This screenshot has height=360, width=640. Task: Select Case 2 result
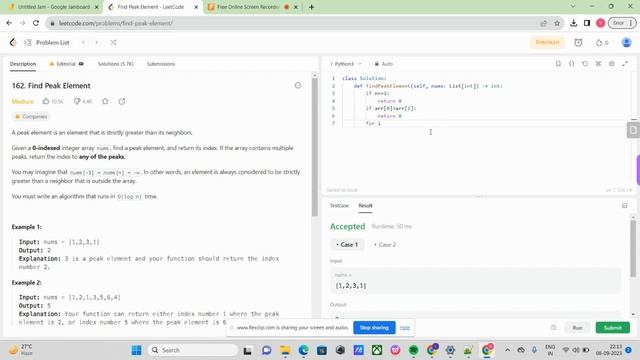click(x=385, y=244)
